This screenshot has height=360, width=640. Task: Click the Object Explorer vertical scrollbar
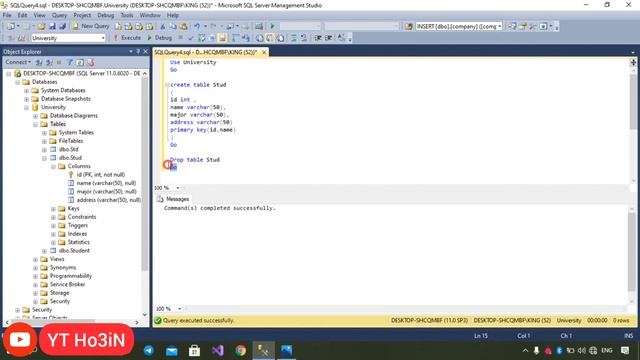(144, 173)
